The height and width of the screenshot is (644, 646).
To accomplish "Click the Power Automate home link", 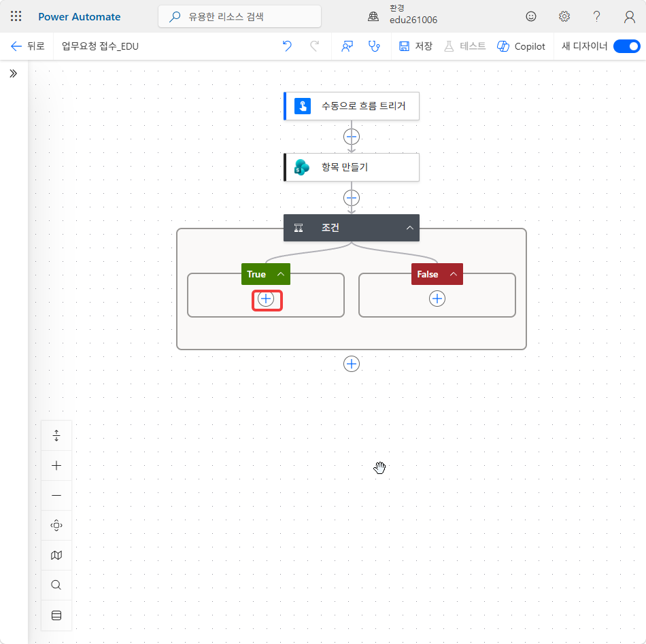I will pos(80,16).
